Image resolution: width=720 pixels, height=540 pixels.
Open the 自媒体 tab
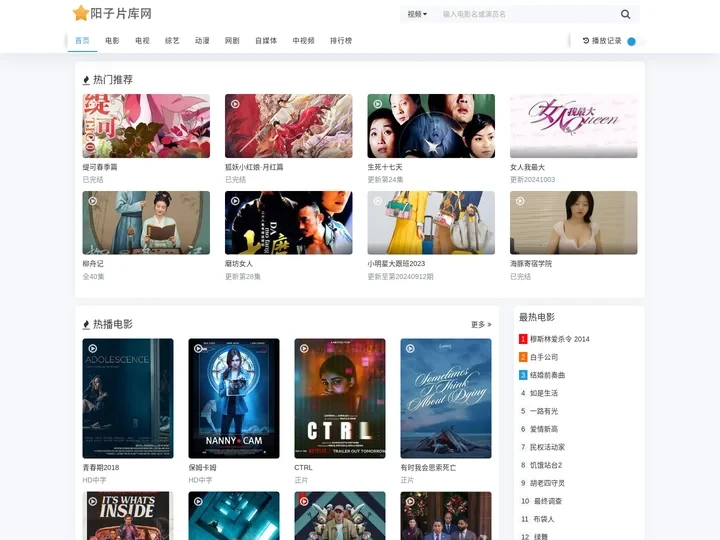(x=266, y=41)
